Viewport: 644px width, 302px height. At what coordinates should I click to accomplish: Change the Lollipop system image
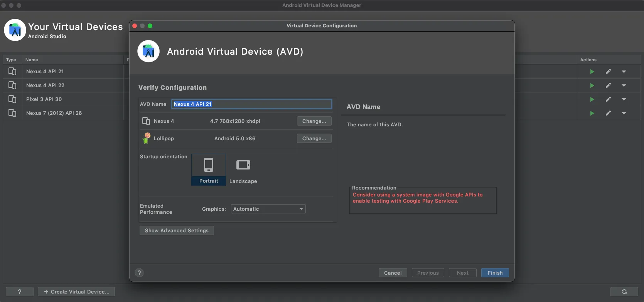[314, 138]
